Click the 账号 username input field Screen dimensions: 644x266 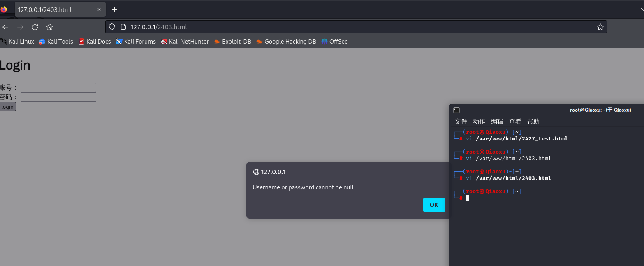point(58,87)
